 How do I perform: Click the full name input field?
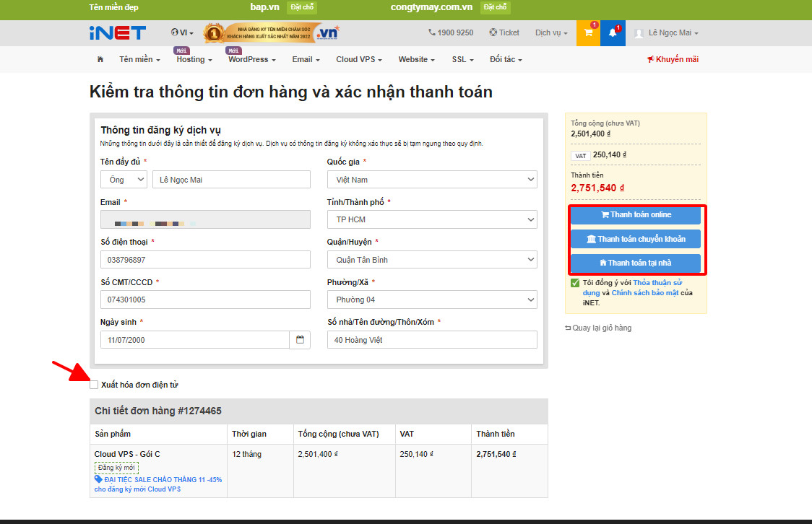click(231, 180)
